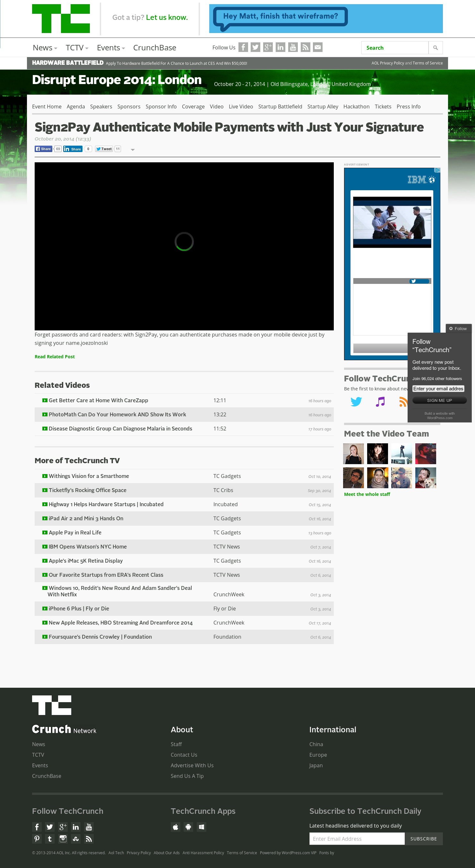Click the IBM advertisement video thumbnail

pyautogui.click(x=392, y=222)
